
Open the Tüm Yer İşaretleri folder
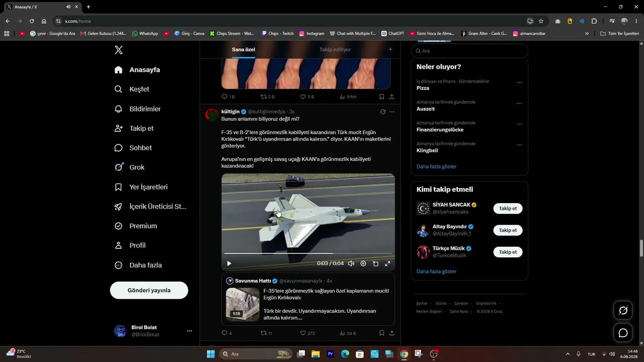coord(619,34)
